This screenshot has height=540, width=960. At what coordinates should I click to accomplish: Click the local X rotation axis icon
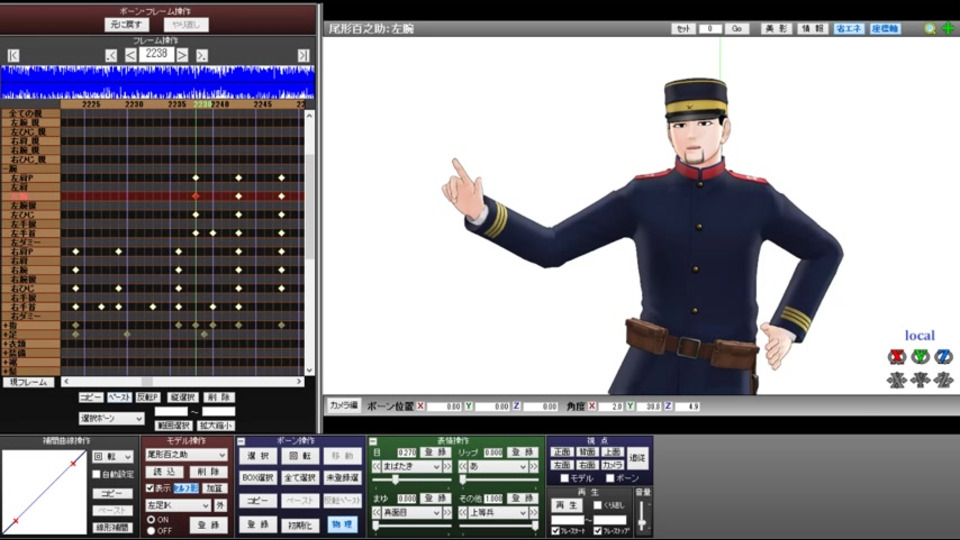tap(896, 356)
